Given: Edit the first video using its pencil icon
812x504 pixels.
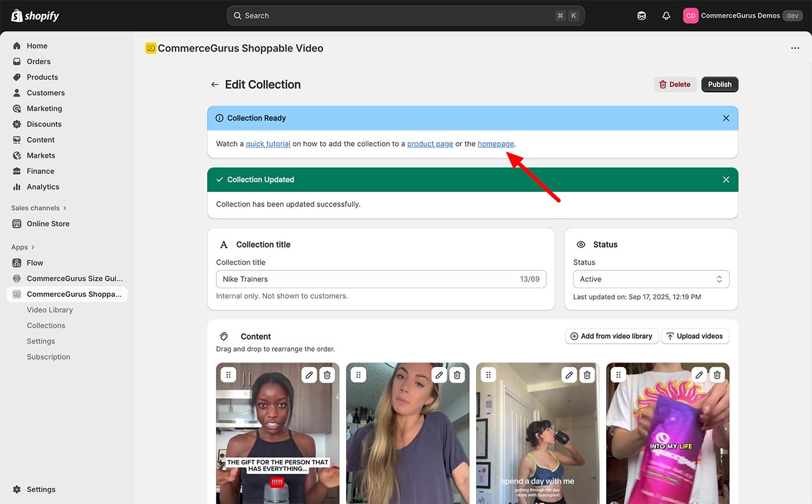Looking at the screenshot, I should pyautogui.click(x=309, y=375).
